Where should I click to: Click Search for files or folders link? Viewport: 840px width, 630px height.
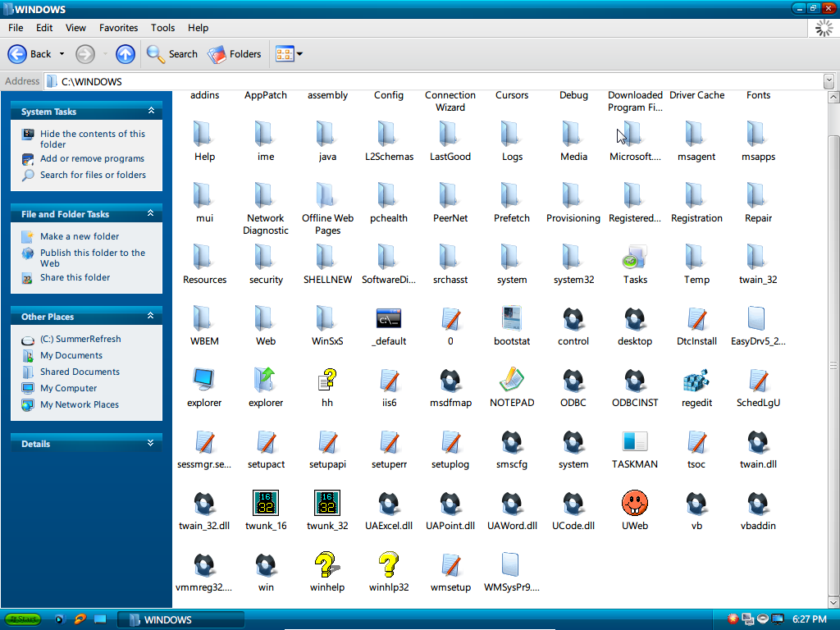(x=93, y=175)
